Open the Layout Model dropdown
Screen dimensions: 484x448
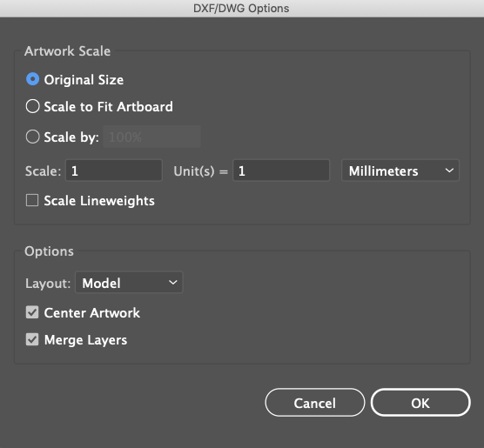pos(129,283)
